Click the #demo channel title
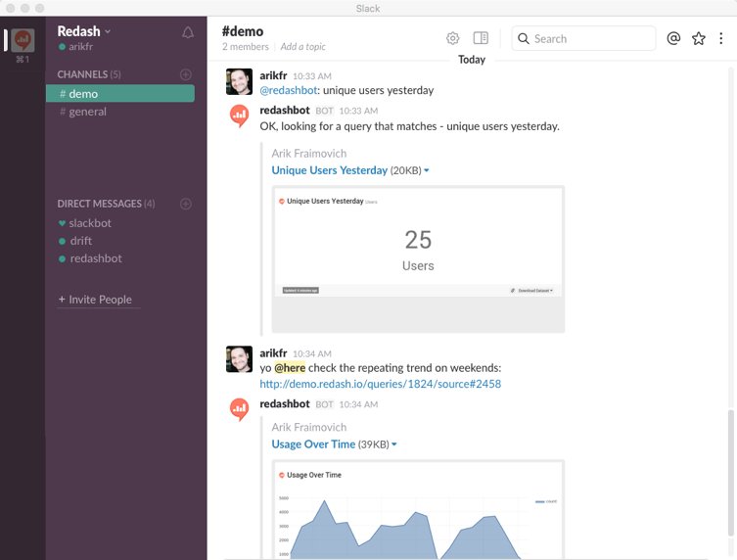The image size is (737, 560). coord(243,31)
